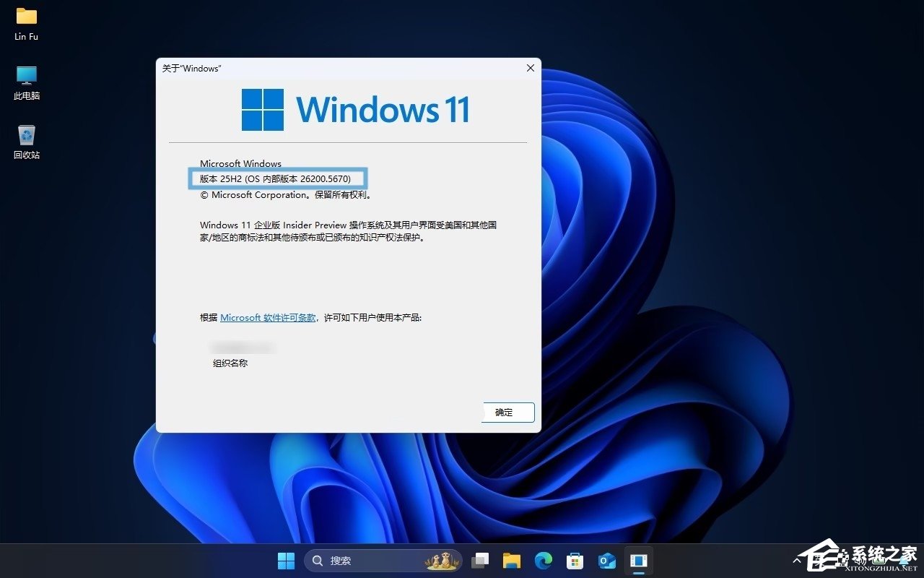The image size is (924, 578).
Task: Open the Start menu
Action: pos(286,560)
